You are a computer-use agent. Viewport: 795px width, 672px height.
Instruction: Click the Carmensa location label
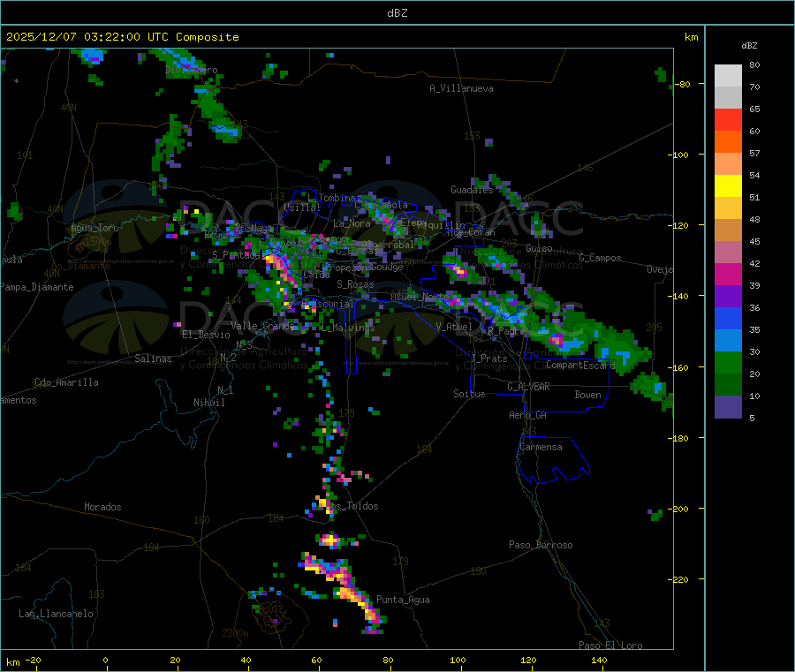pyautogui.click(x=541, y=447)
